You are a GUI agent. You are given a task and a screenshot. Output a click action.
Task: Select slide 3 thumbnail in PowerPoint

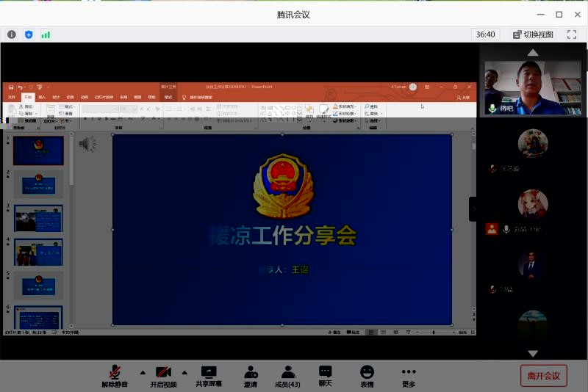(39, 218)
